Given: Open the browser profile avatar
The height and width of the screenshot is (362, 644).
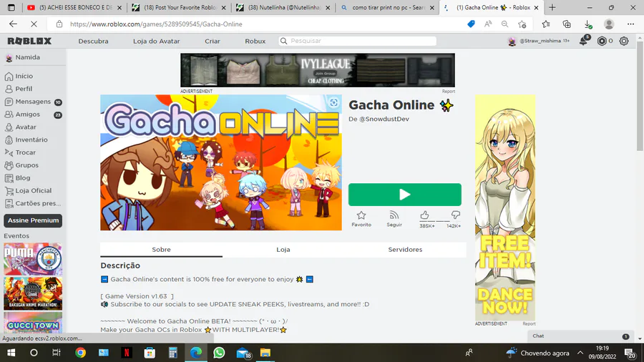Looking at the screenshot, I should (609, 24).
